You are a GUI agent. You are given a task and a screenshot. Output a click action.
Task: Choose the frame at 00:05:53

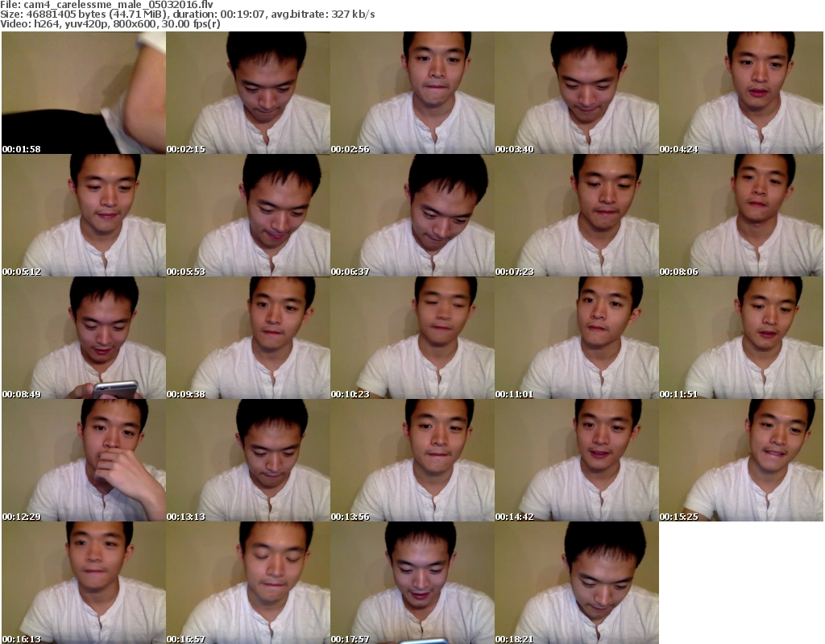click(248, 215)
